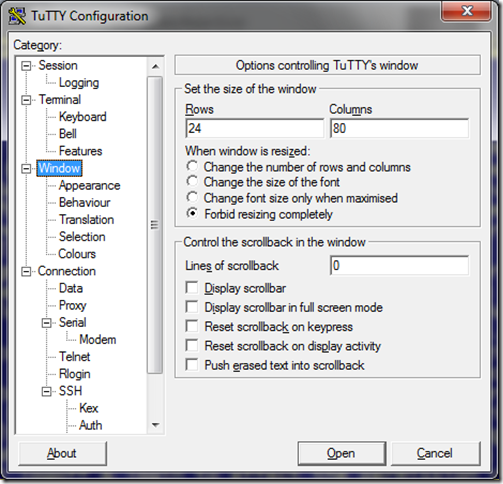This screenshot has height=484, width=503.
Task: Click the TuTTY icon in title bar
Action: click(17, 16)
